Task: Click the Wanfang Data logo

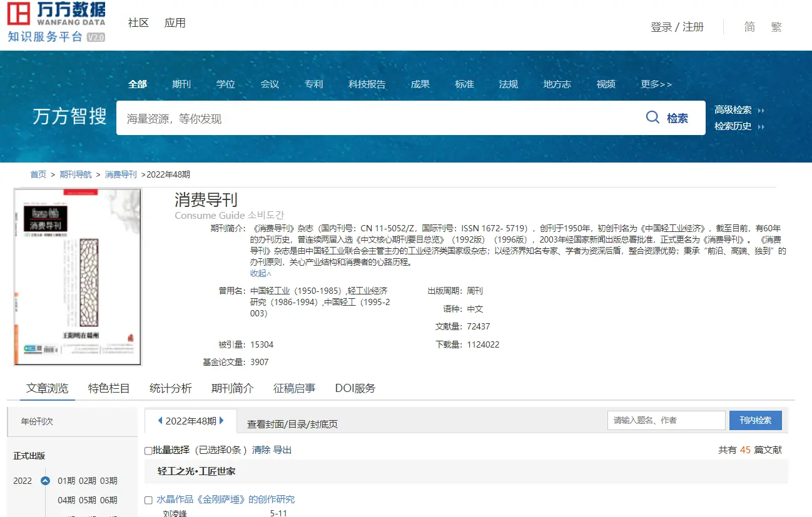Action: 56,23
